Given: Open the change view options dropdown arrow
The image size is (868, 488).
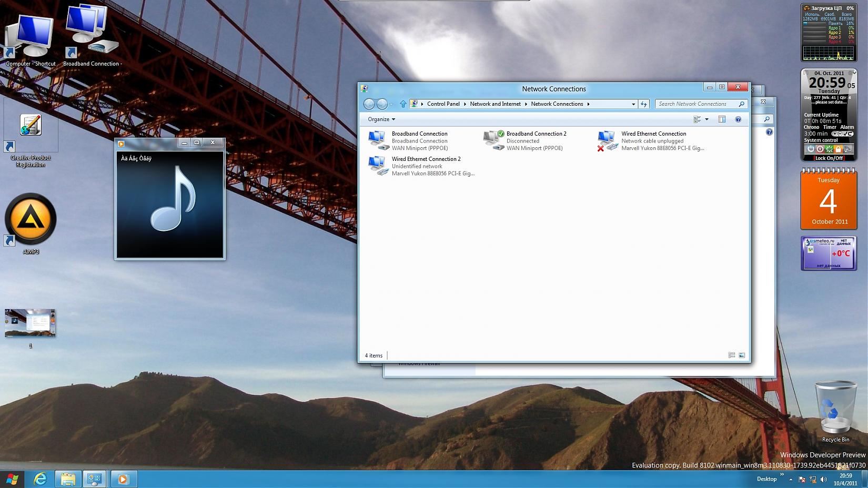Looking at the screenshot, I should click(x=706, y=119).
